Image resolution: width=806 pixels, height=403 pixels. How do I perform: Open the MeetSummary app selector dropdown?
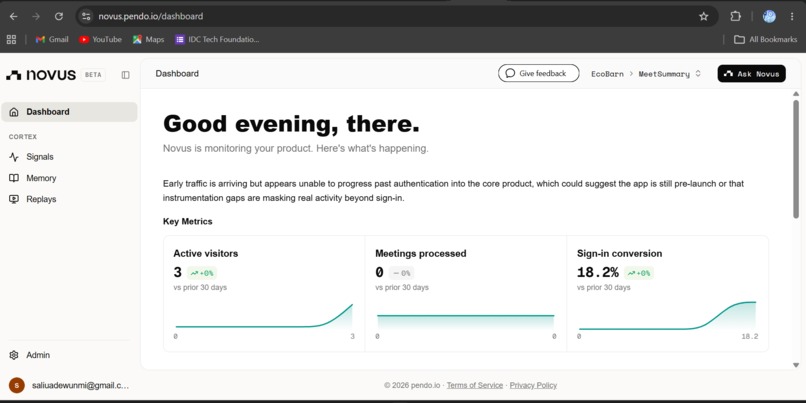[x=669, y=74]
